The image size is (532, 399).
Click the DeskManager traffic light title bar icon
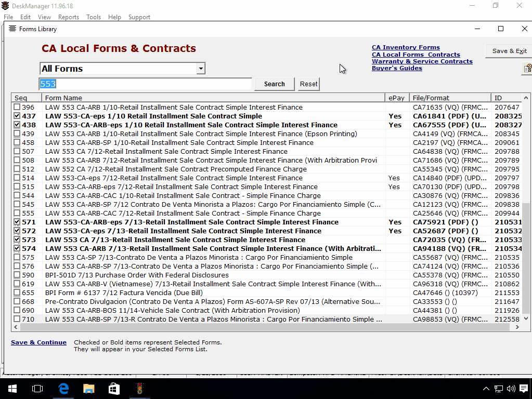(x=5, y=5)
